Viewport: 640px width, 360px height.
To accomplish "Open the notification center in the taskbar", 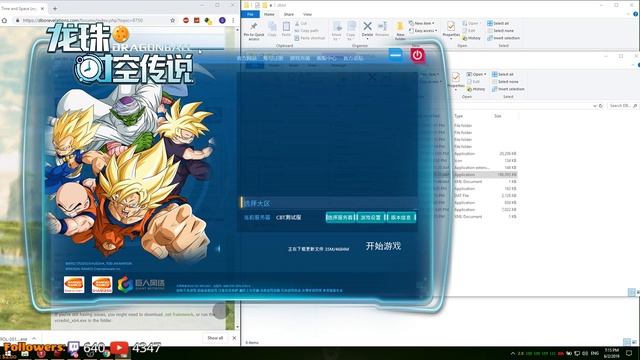I will tap(629, 353).
